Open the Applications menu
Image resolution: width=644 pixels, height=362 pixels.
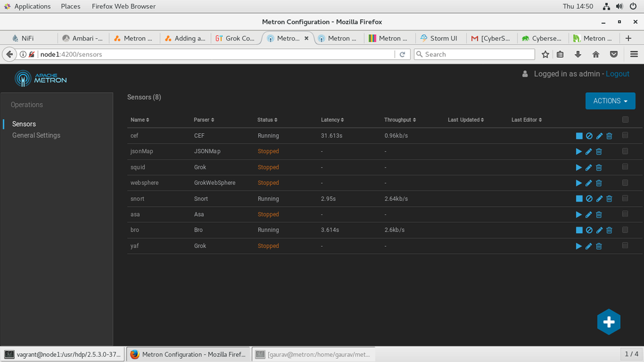coord(28,6)
